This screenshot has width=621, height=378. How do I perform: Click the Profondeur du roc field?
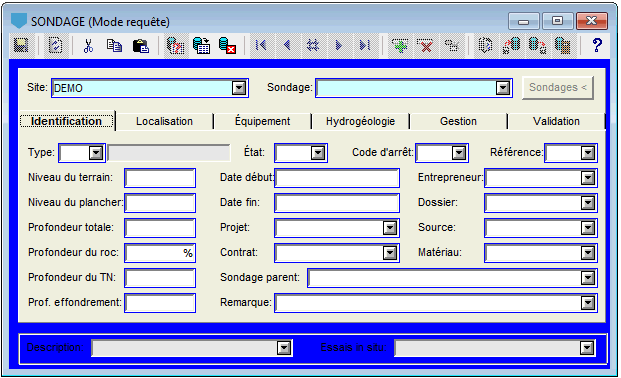pyautogui.click(x=160, y=253)
